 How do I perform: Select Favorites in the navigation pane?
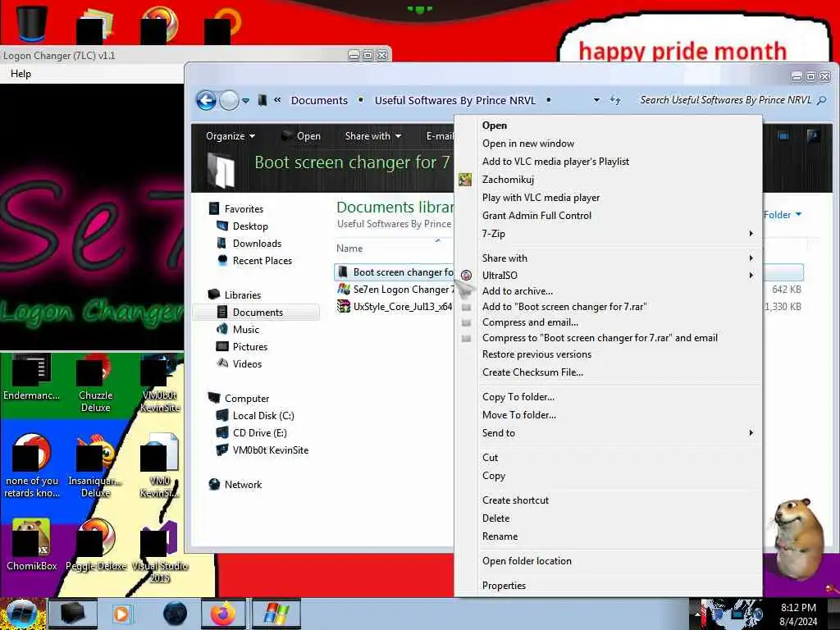[x=236, y=209]
